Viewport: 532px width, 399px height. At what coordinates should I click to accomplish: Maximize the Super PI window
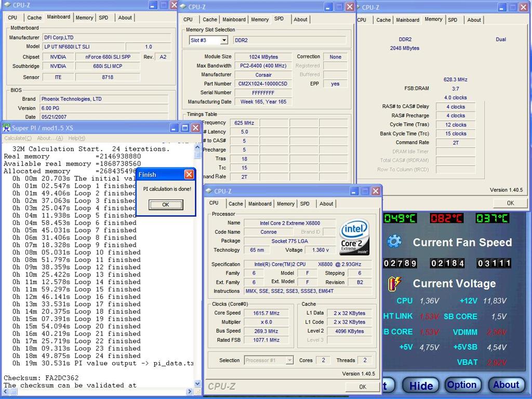[x=185, y=128]
